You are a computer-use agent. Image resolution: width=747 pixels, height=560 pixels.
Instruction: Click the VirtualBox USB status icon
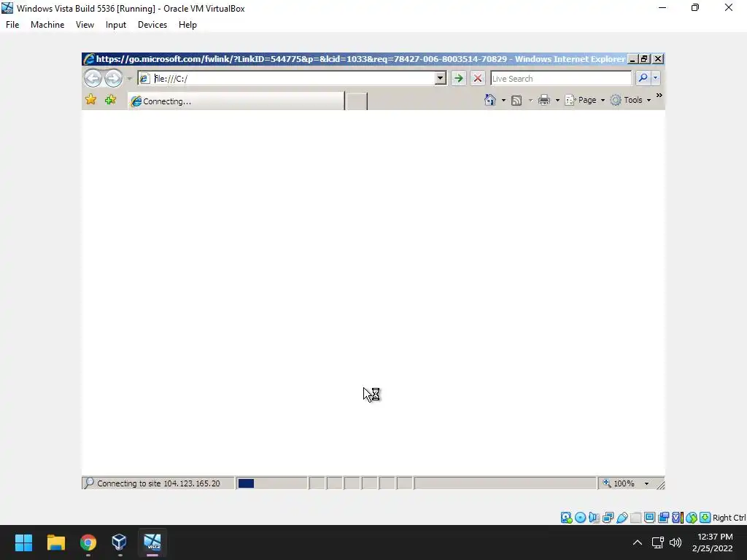[x=622, y=518]
